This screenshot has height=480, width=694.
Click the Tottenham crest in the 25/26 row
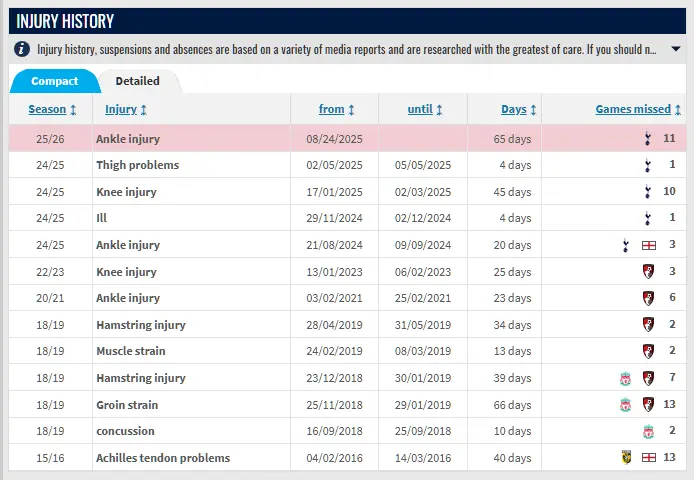[x=648, y=139]
